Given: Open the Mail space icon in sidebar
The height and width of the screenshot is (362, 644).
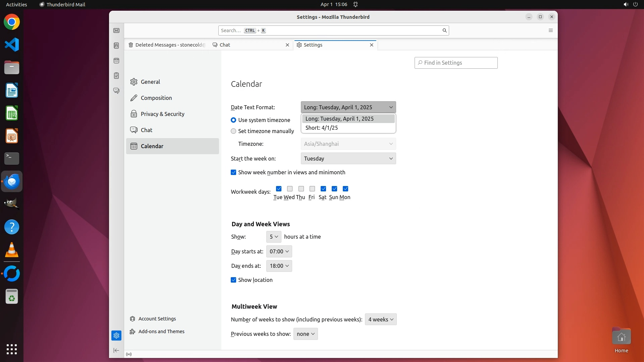Looking at the screenshot, I should click(116, 31).
